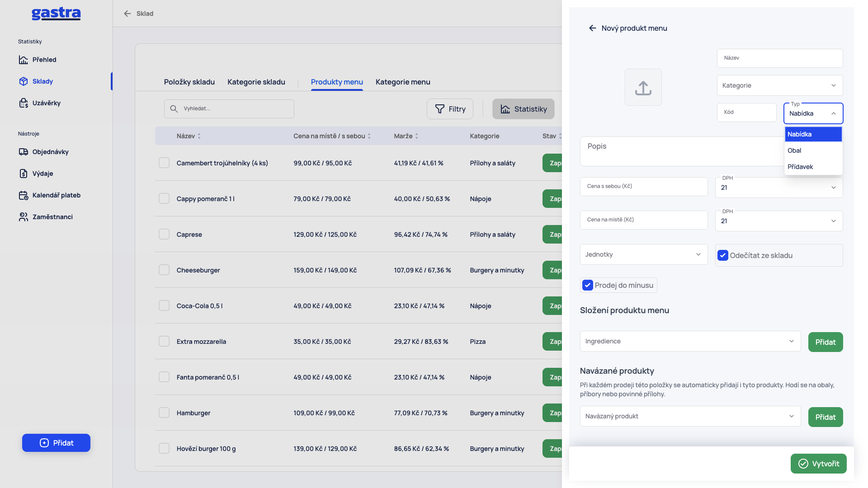The width and height of the screenshot is (868, 488).
Task: Sort by Název column arrows
Action: (199, 136)
